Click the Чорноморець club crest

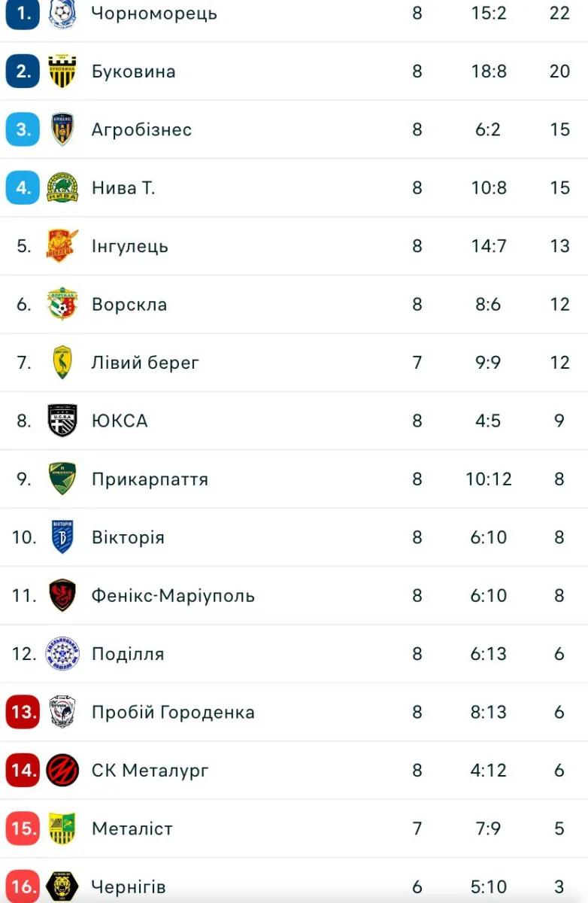[x=62, y=14]
